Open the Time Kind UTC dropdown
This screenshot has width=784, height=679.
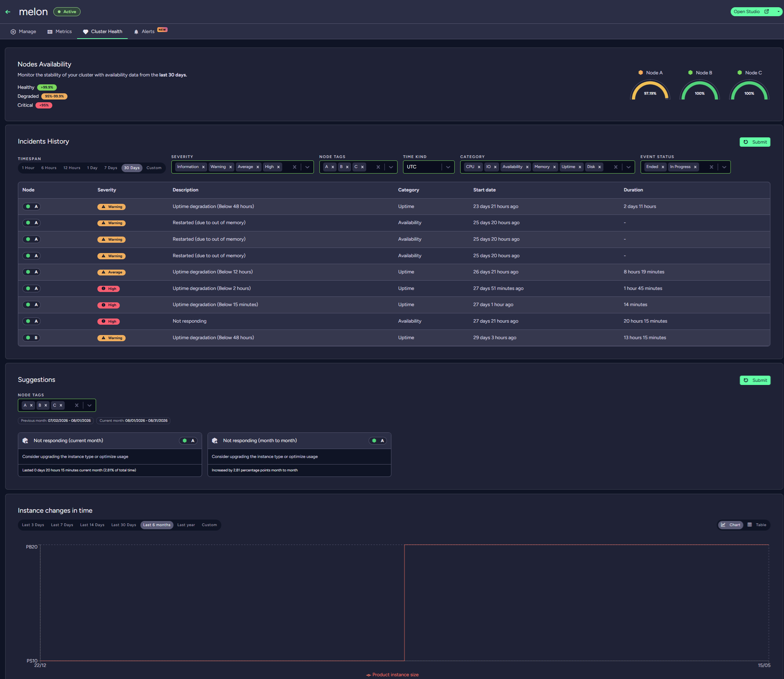(x=428, y=167)
